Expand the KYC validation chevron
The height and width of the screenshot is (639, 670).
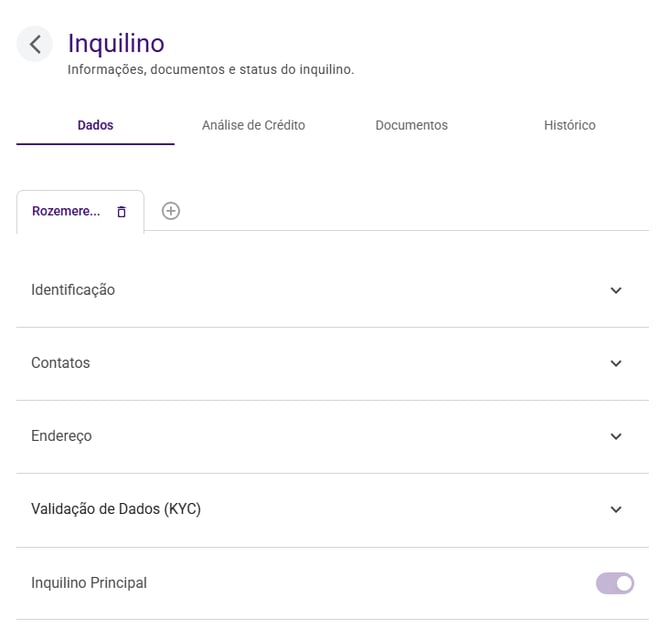616,510
